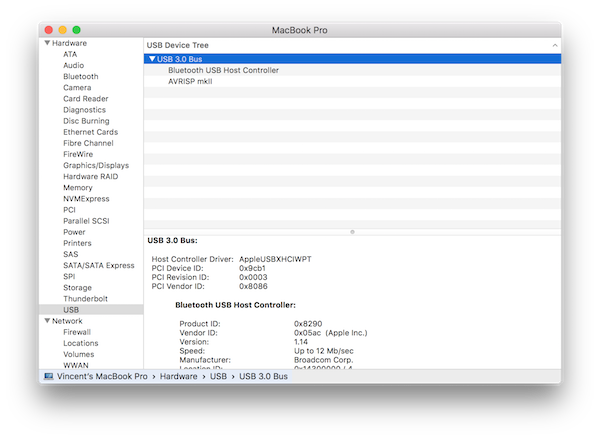Close the MacBook Pro window
This screenshot has height=439, width=600.
(x=49, y=30)
